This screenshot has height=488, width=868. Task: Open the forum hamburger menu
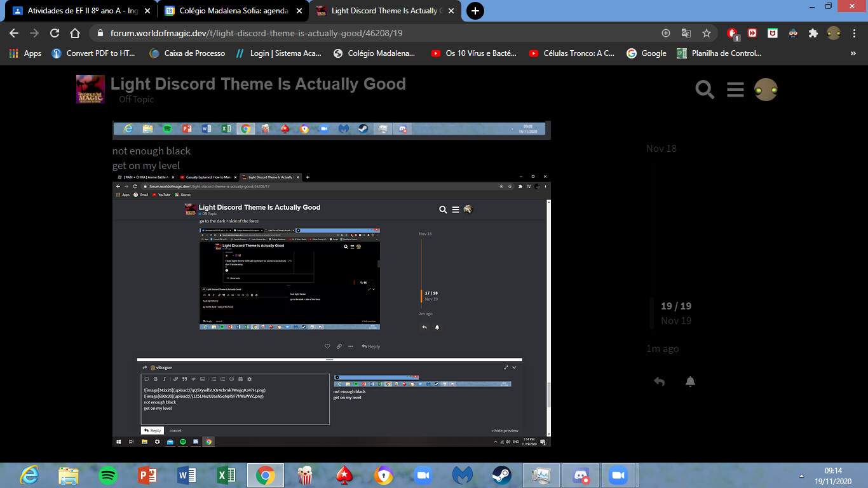click(735, 90)
